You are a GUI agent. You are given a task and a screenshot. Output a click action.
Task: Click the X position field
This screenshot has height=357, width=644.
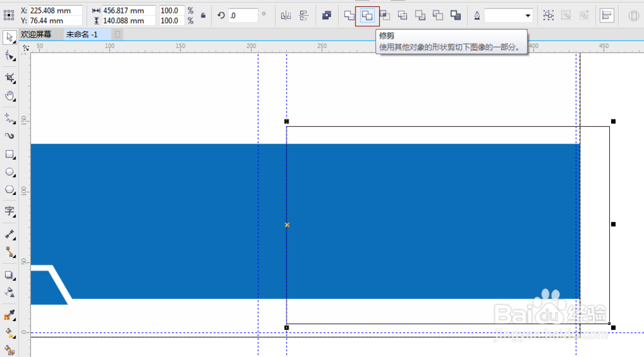click(55, 11)
